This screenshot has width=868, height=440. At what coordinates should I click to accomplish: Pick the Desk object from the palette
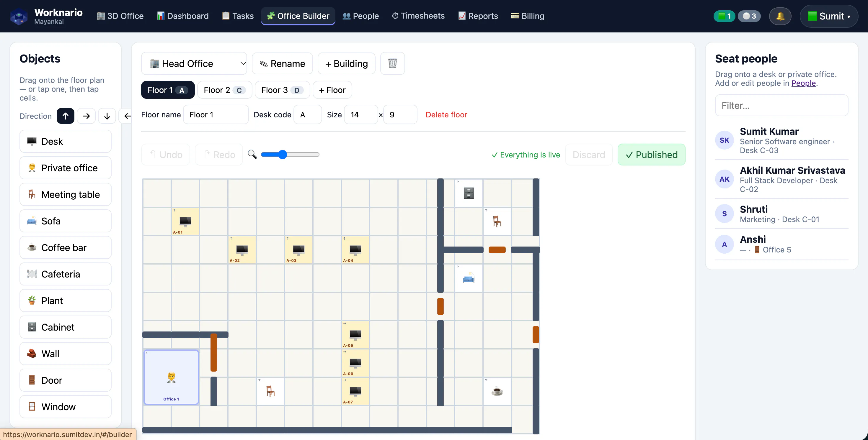click(65, 141)
